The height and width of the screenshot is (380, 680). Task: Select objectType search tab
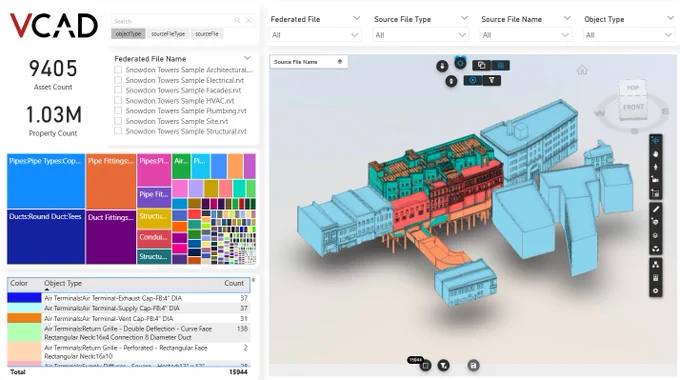click(x=128, y=34)
